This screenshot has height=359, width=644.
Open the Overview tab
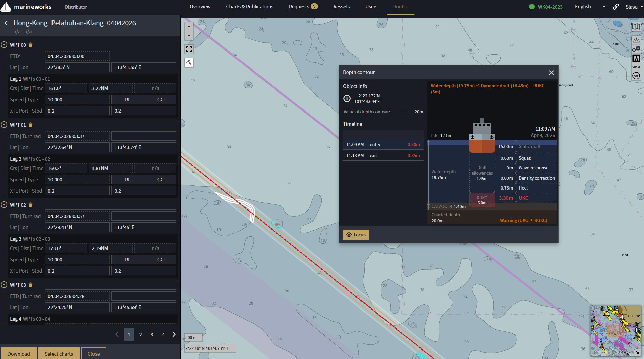[200, 7]
